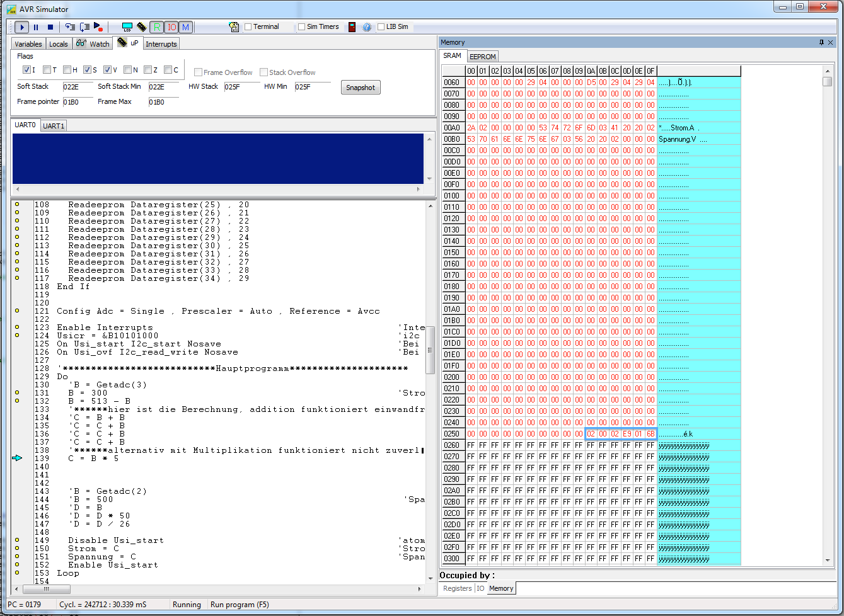The image size is (844, 616).
Task: Click the Step Over code icon
Action: tap(84, 27)
